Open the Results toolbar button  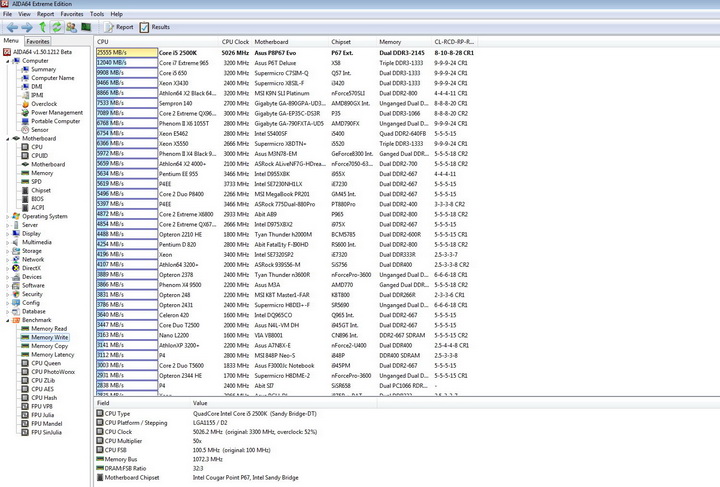[x=155, y=27]
